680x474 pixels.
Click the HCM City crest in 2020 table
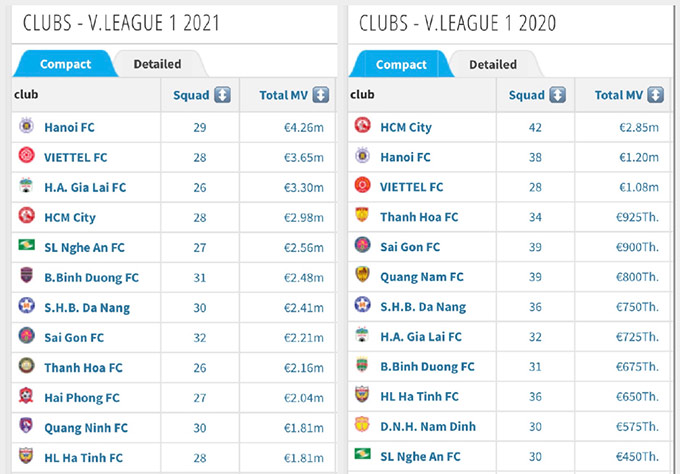pos(362,127)
